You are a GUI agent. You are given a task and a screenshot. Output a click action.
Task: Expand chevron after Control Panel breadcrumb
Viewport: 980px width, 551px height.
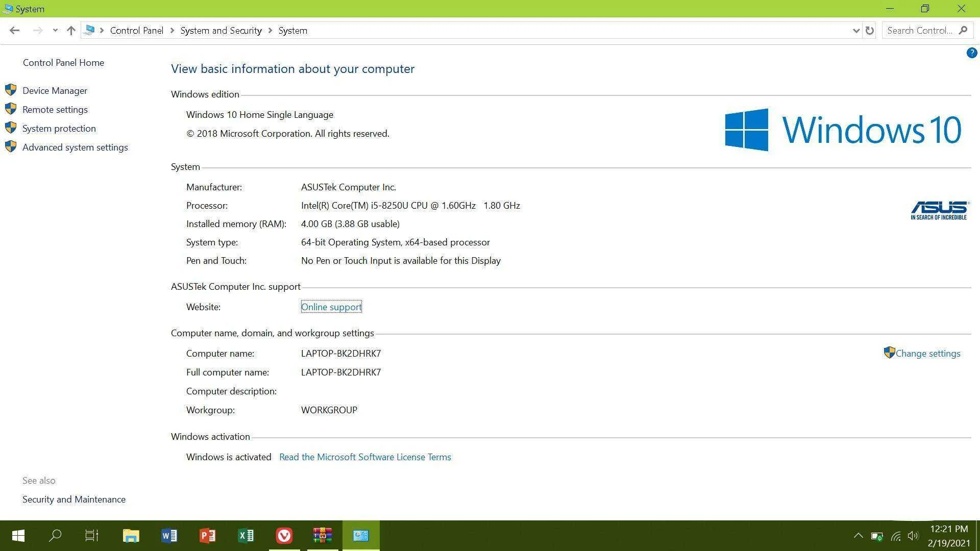click(x=172, y=31)
